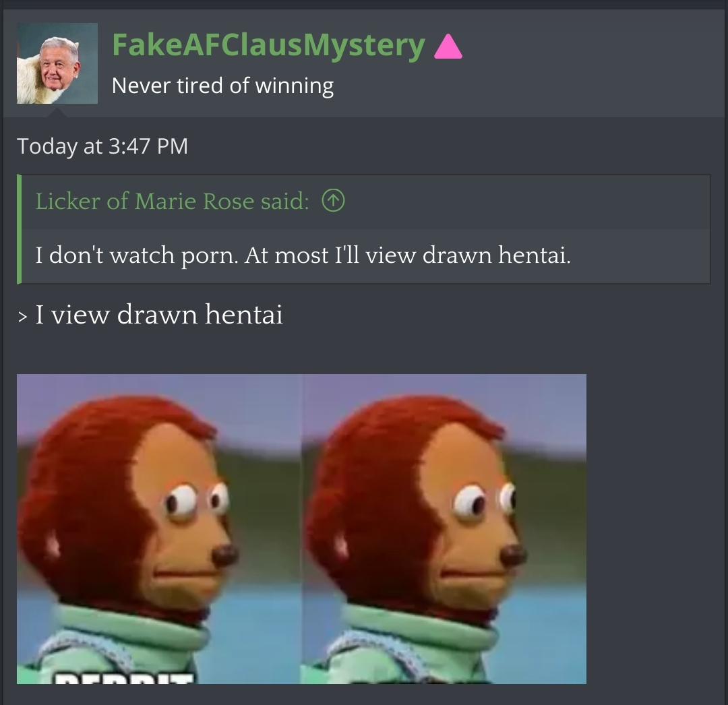The image size is (728, 705).
Task: Open the left monkey puppet meme panel
Action: (x=159, y=528)
